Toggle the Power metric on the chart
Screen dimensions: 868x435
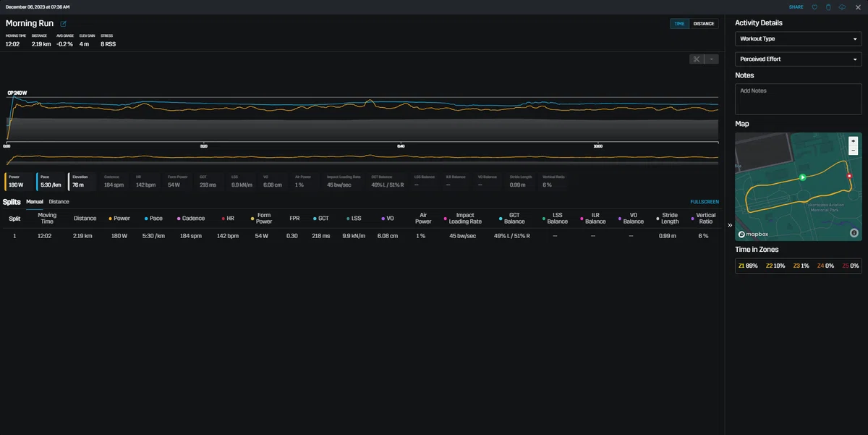[x=19, y=181]
